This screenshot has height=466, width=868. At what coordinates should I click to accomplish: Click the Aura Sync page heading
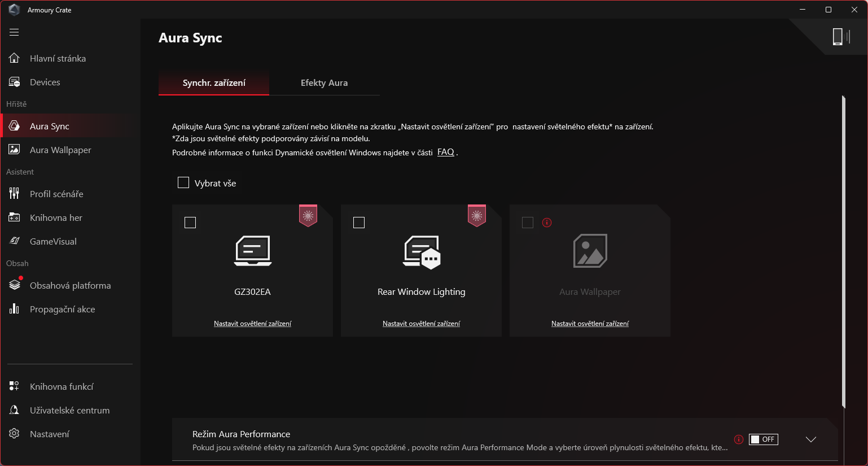coord(190,38)
